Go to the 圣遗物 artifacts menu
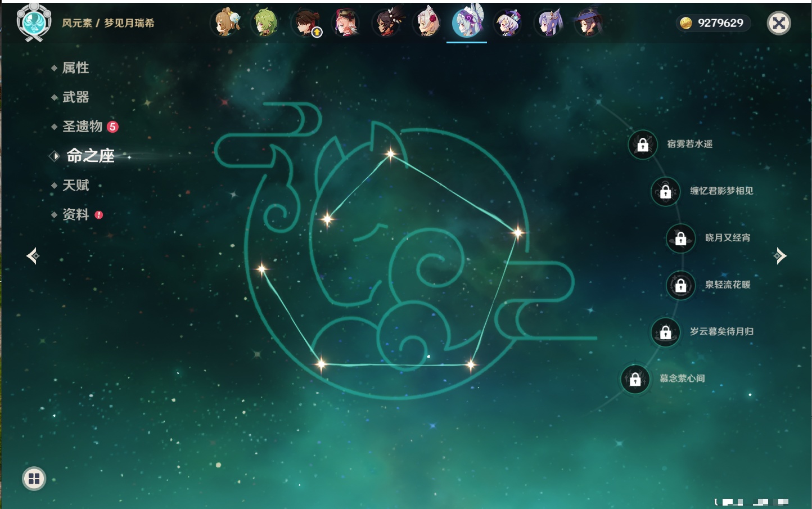The width and height of the screenshot is (812, 509). pyautogui.click(x=83, y=127)
